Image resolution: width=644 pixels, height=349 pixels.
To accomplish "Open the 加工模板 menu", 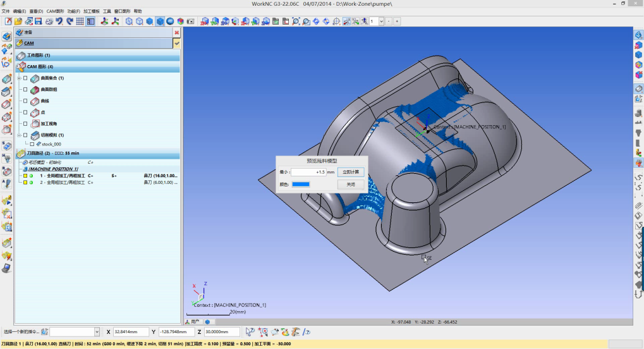I will [92, 11].
